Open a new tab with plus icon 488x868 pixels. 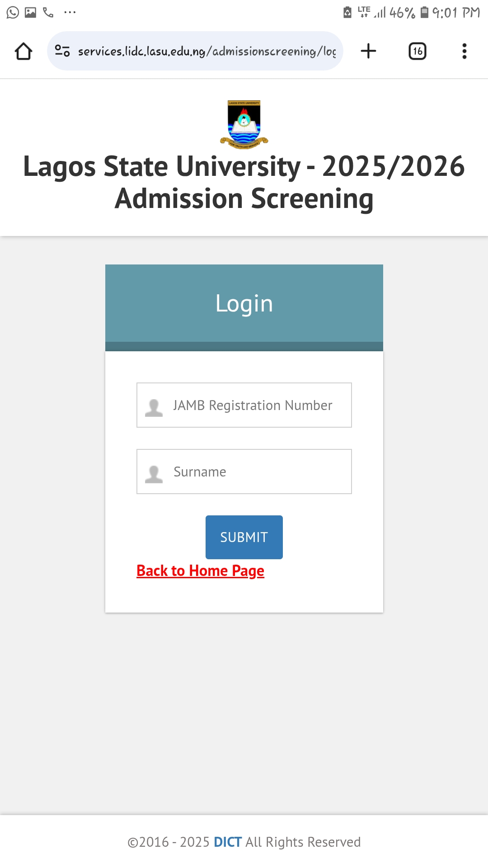368,51
